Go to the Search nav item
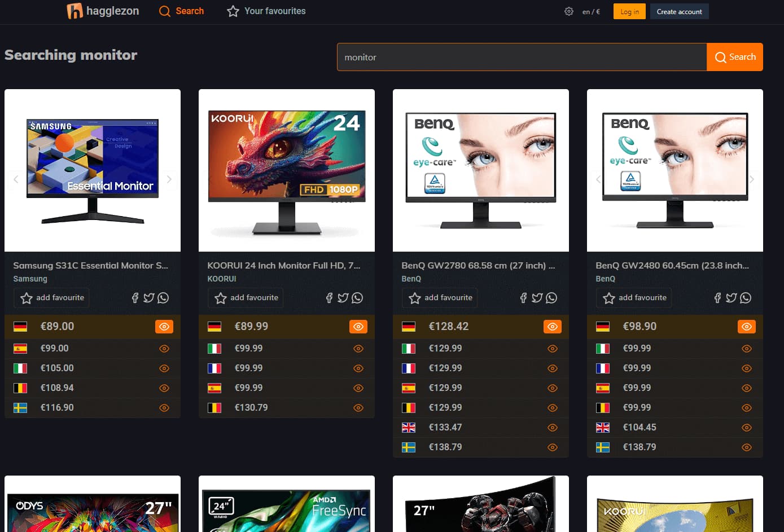 pyautogui.click(x=181, y=11)
